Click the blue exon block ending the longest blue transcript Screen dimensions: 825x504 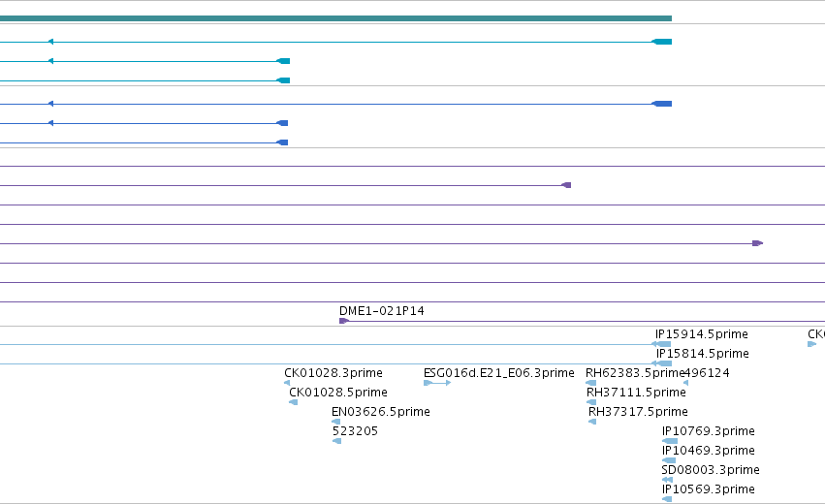coord(662,104)
